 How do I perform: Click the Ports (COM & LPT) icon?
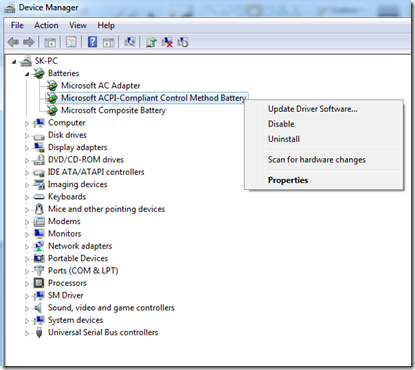[39, 270]
